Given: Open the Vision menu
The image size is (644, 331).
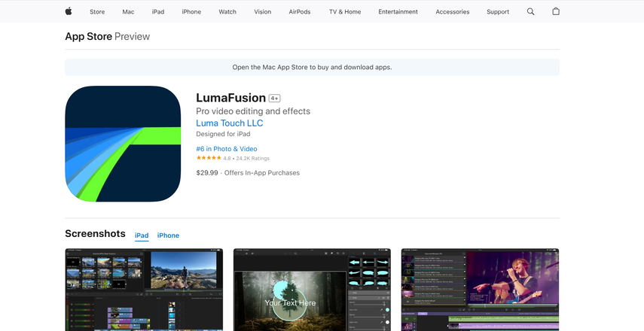Looking at the screenshot, I should pos(262,12).
